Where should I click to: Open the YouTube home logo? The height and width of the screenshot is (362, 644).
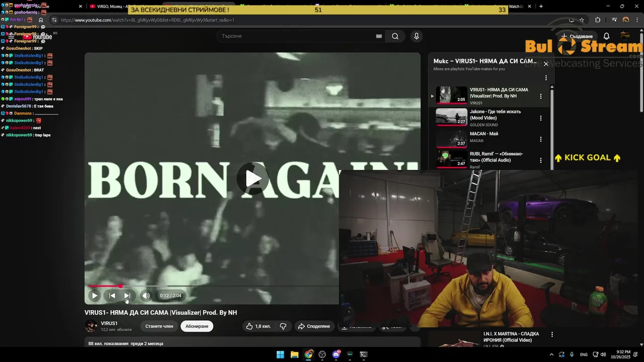[x=38, y=36]
